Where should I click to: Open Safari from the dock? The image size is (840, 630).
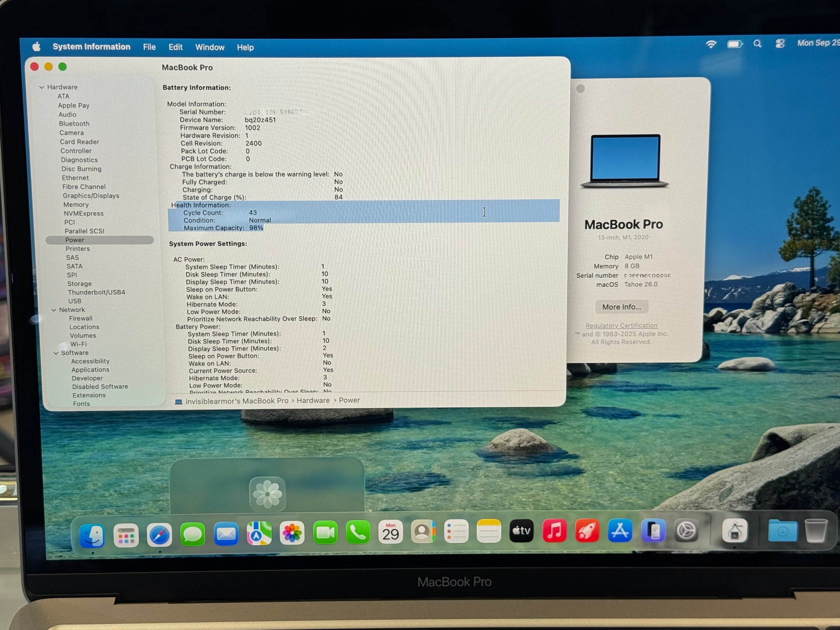(x=159, y=535)
